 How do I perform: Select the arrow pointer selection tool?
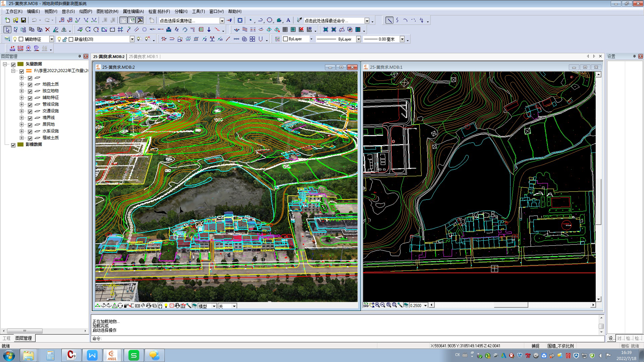(x=8, y=30)
